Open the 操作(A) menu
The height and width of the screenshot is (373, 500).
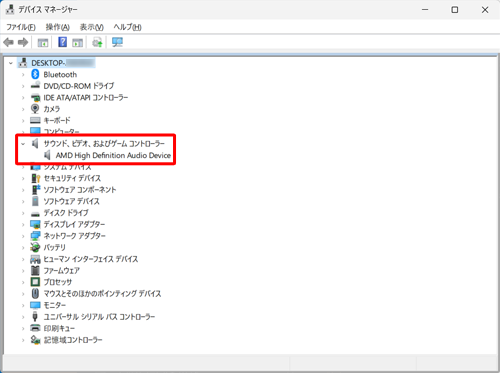(x=58, y=27)
